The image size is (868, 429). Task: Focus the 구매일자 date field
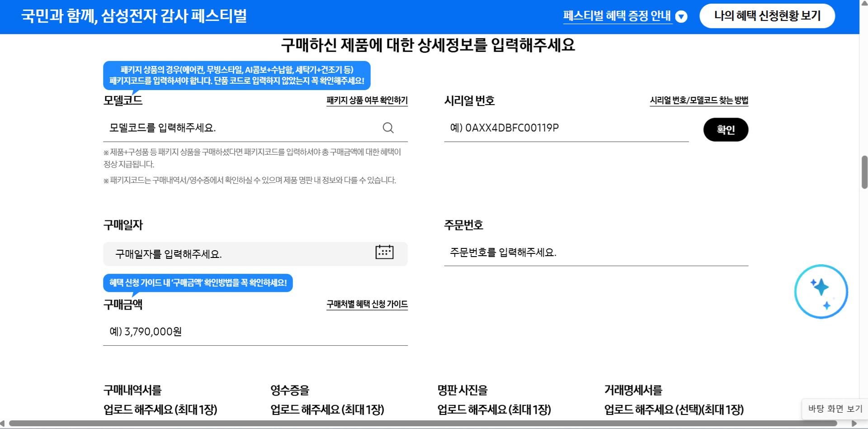(255, 254)
